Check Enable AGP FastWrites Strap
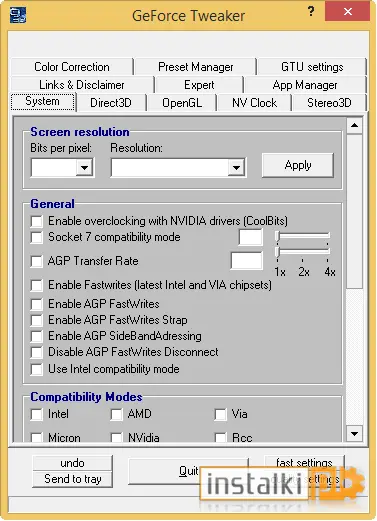Viewport: 377px width, 521px height. (x=37, y=320)
